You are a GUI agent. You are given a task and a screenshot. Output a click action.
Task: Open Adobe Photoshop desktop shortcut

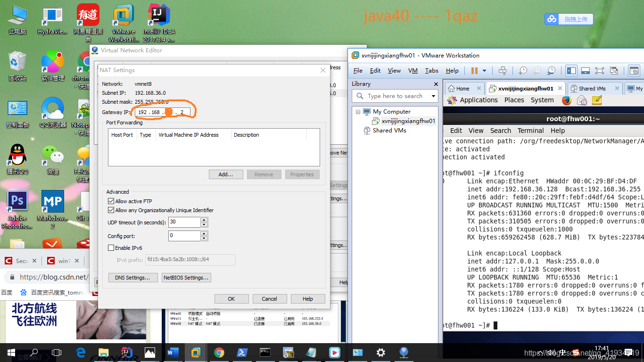17,210
